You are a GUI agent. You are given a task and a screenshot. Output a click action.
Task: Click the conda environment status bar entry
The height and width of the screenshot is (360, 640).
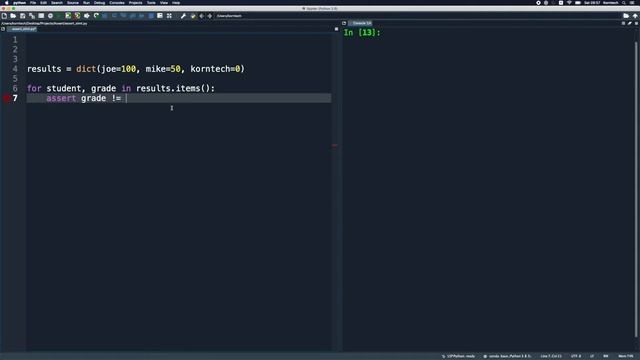(507, 356)
